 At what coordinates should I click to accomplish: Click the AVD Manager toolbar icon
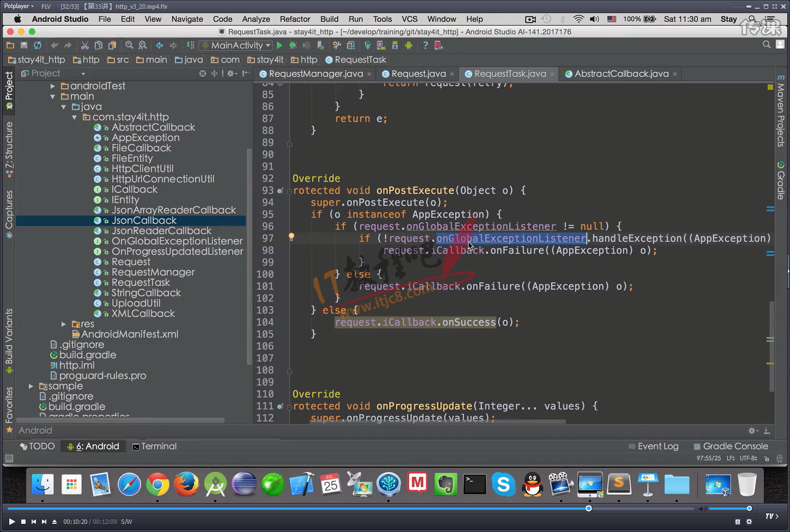pos(381,46)
